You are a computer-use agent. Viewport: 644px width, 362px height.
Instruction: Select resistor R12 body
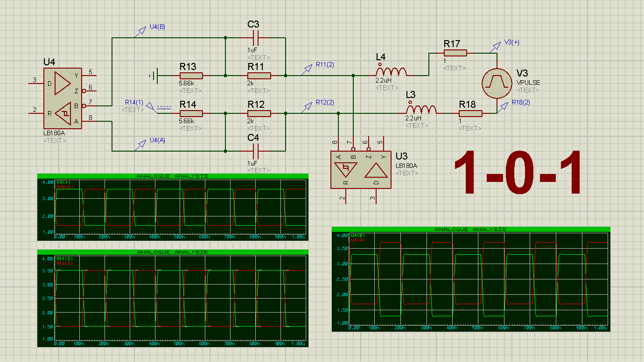[x=259, y=113]
